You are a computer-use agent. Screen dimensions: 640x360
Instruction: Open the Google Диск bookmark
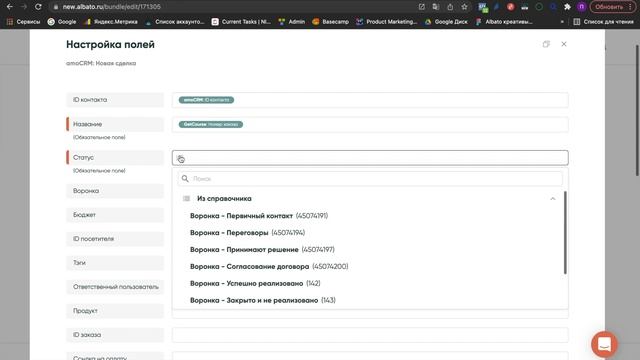[x=446, y=22]
